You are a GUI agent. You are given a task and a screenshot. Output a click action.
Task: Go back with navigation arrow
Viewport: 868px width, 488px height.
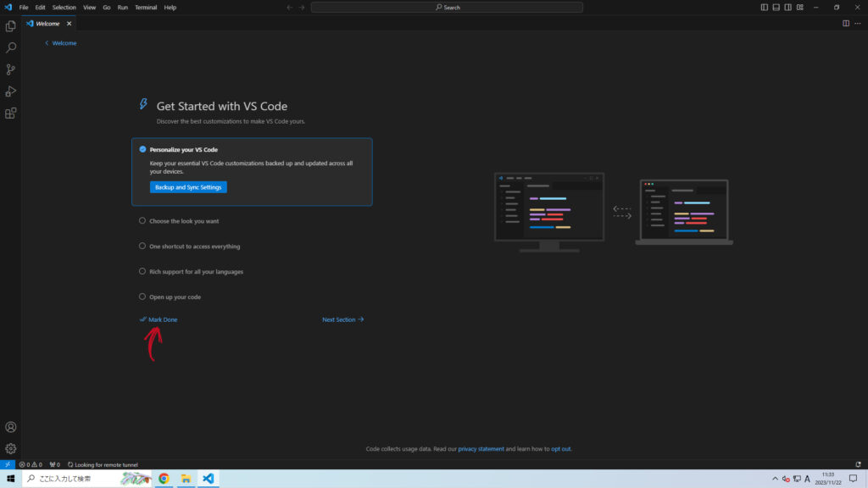(290, 7)
